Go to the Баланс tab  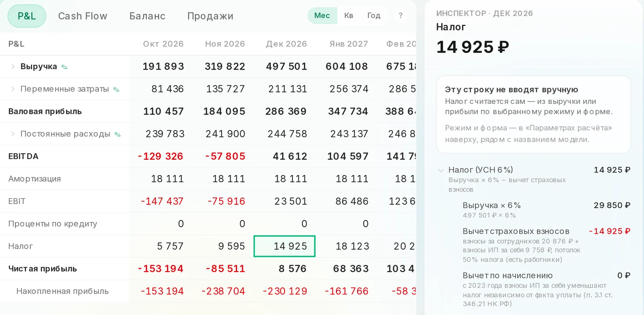tap(147, 16)
